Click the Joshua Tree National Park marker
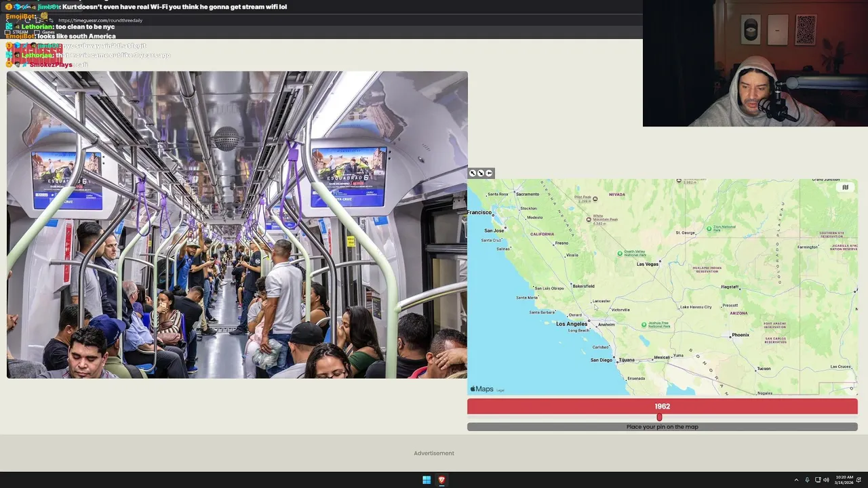The image size is (868, 488). tap(644, 325)
